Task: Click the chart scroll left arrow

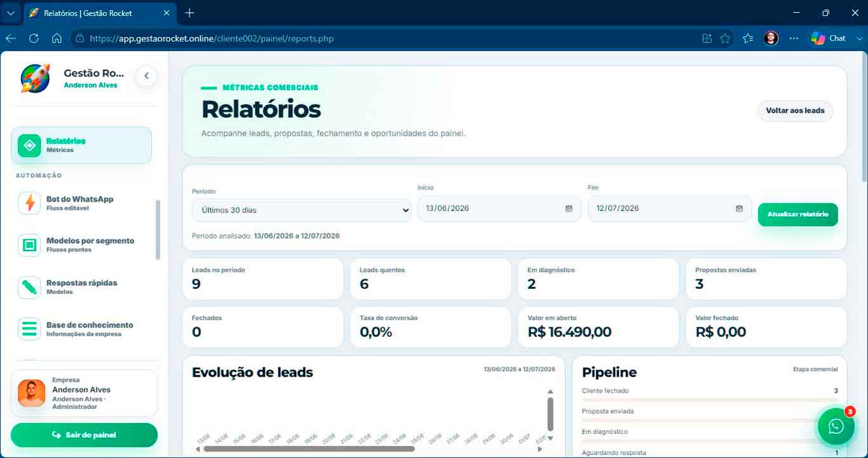Action: click(x=198, y=449)
